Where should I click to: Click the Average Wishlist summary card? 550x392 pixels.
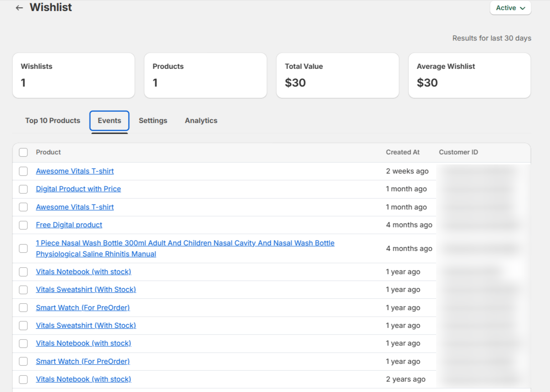(x=470, y=76)
